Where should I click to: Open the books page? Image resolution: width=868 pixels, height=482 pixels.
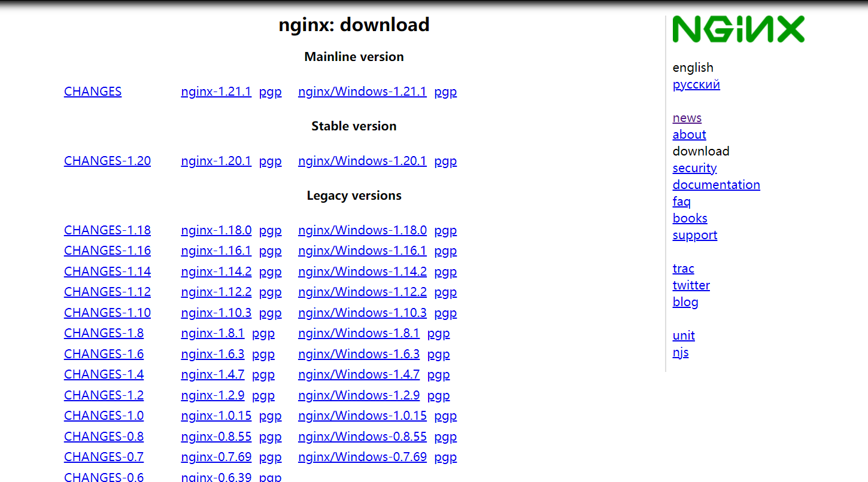click(x=690, y=218)
